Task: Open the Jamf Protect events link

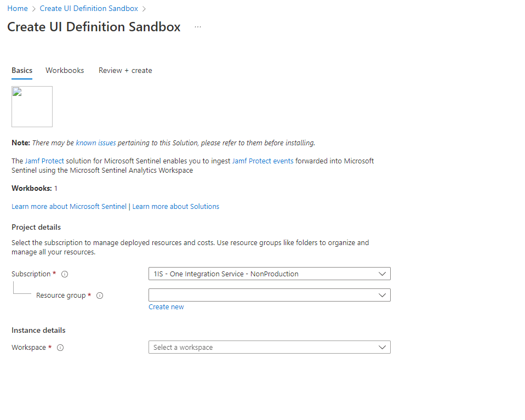Action: coord(263,161)
